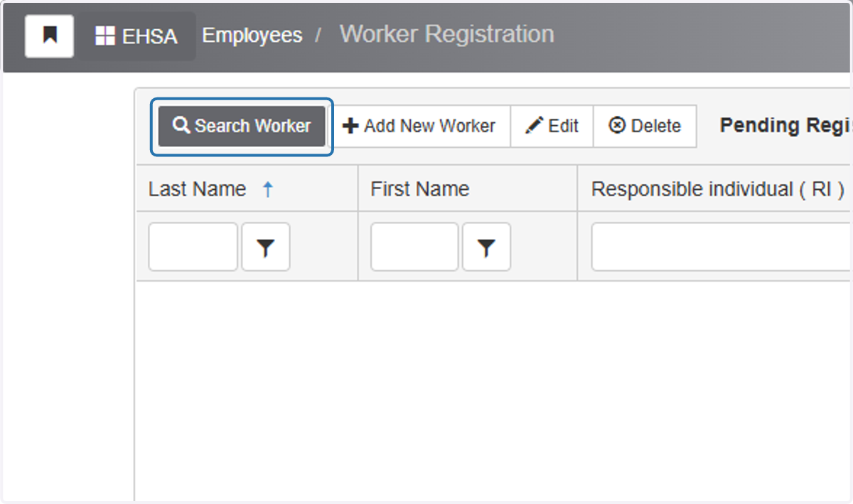
Task: Go to Employees breadcrumb
Action: 252,36
